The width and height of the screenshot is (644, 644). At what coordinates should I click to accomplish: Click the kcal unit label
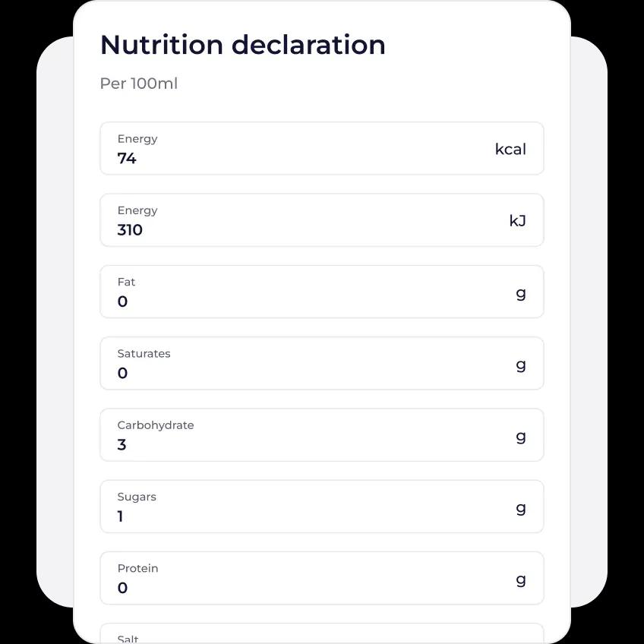click(510, 149)
